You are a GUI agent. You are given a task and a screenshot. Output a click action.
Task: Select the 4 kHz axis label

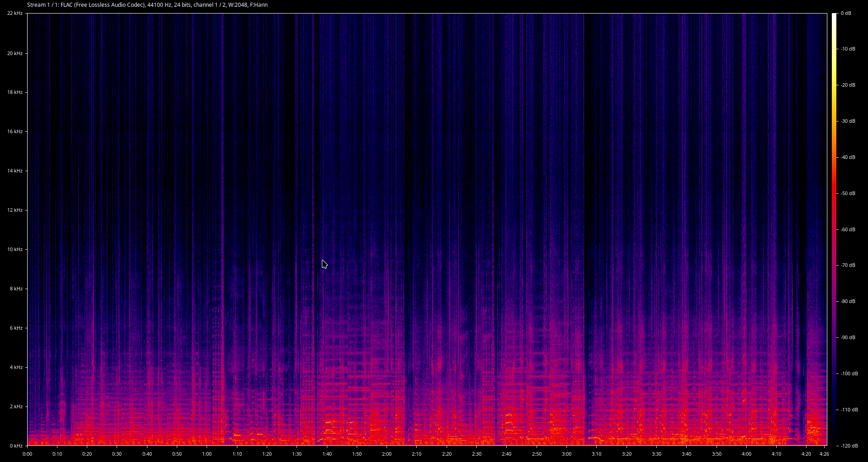(x=16, y=367)
